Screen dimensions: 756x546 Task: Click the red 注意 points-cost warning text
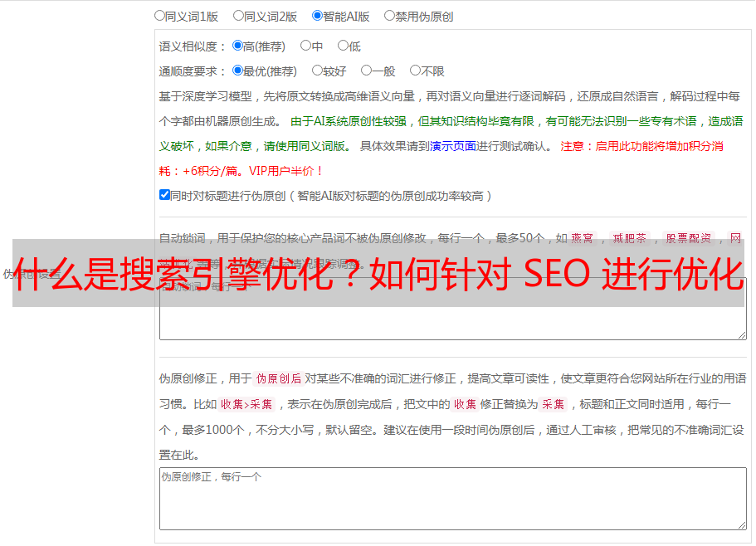point(441,158)
